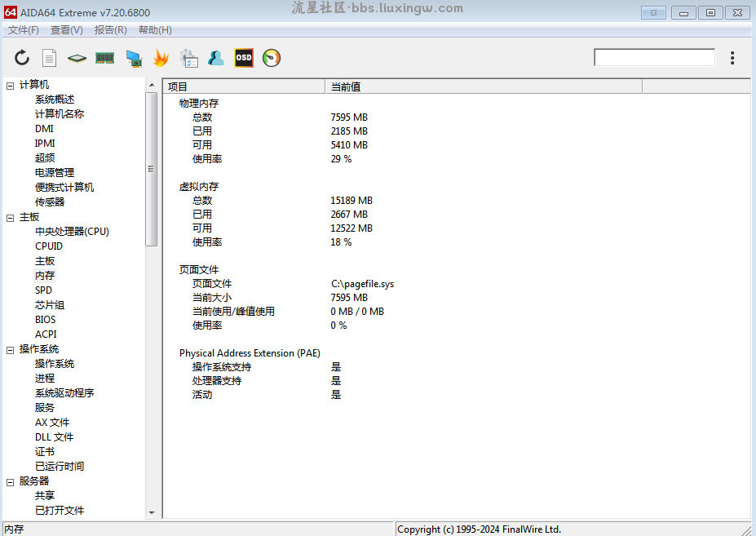Select CPUID in the tree
This screenshot has width=756, height=536.
[49, 246]
